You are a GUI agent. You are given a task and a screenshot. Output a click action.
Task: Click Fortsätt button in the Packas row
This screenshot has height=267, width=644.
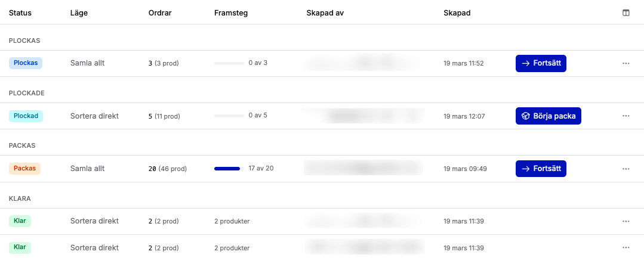[541, 169]
